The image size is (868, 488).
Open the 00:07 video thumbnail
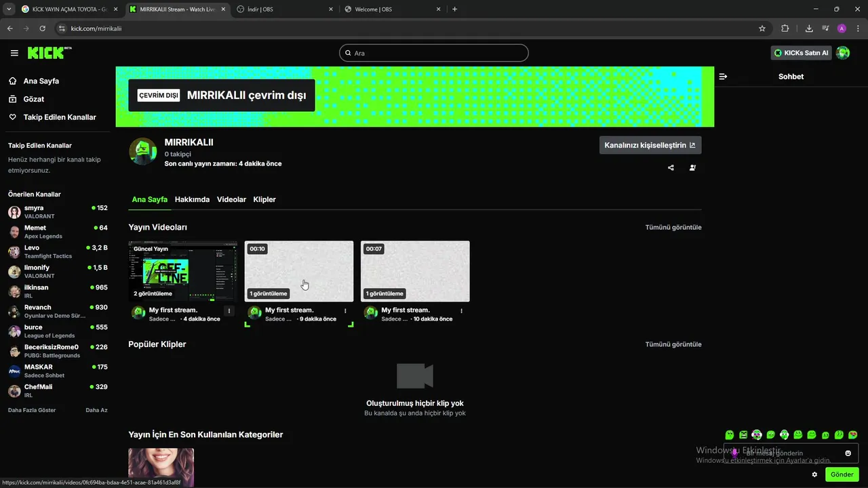(x=415, y=271)
